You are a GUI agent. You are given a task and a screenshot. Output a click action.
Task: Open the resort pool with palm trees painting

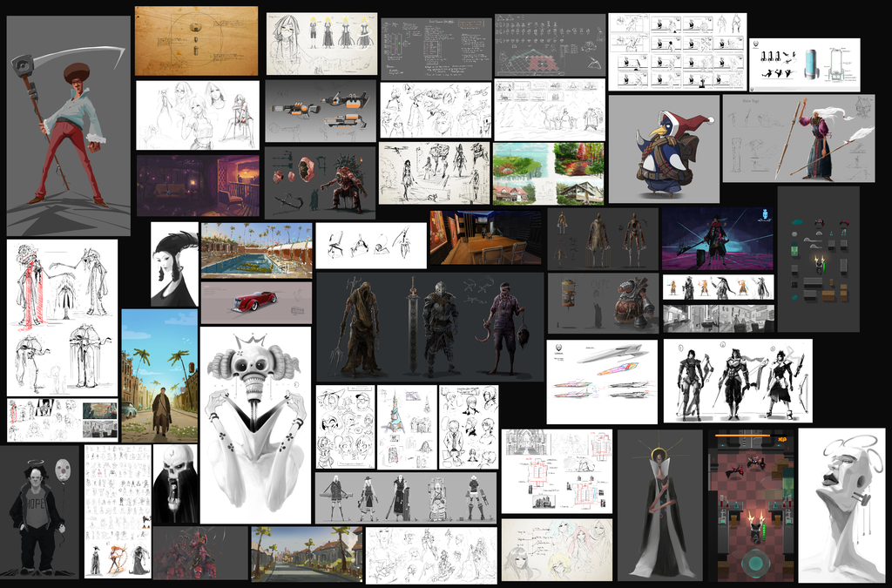[x=257, y=250]
